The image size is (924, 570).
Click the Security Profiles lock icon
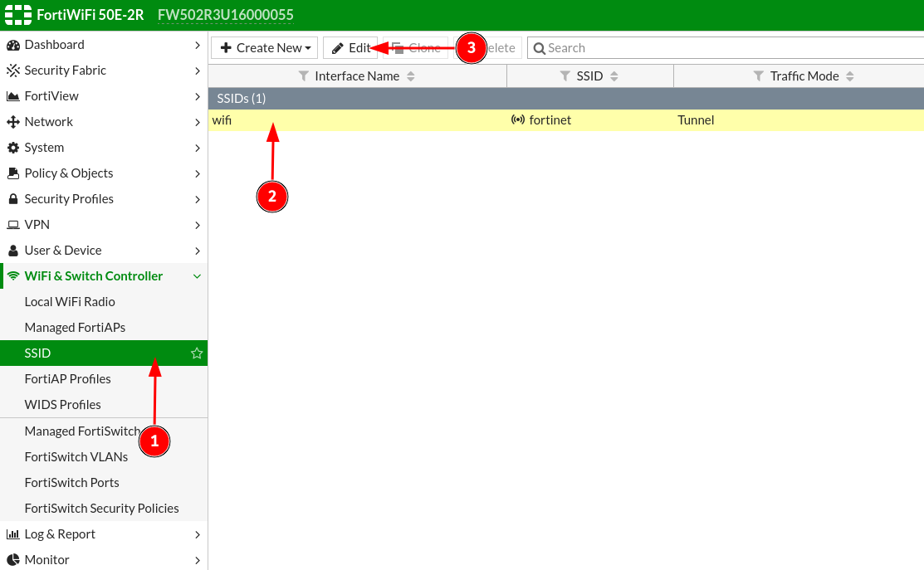[12, 199]
